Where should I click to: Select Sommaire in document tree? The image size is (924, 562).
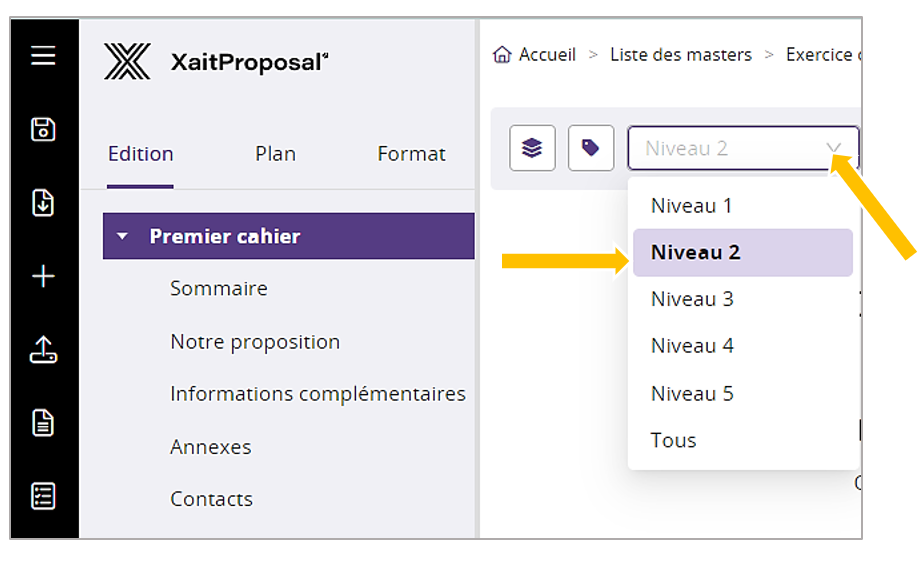[x=218, y=289]
